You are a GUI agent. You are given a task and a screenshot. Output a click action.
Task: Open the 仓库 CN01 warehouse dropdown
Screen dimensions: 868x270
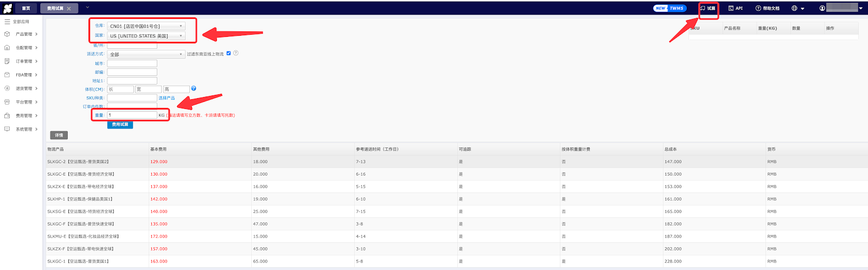click(x=146, y=26)
